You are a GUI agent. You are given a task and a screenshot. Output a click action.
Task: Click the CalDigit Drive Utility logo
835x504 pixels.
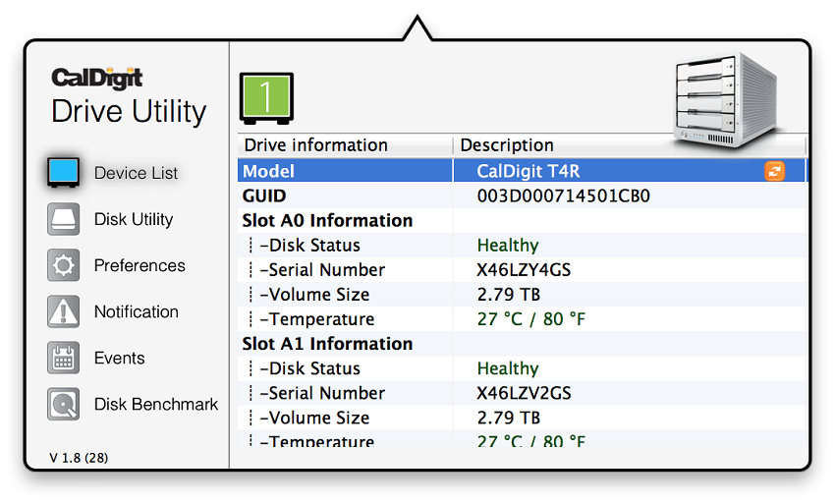click(x=129, y=97)
